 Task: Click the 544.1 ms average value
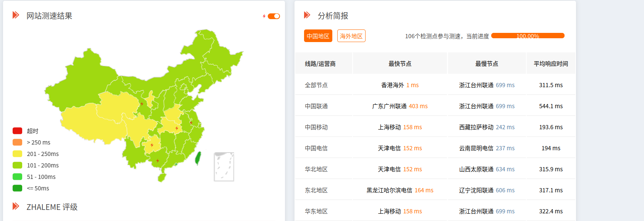(x=551, y=106)
